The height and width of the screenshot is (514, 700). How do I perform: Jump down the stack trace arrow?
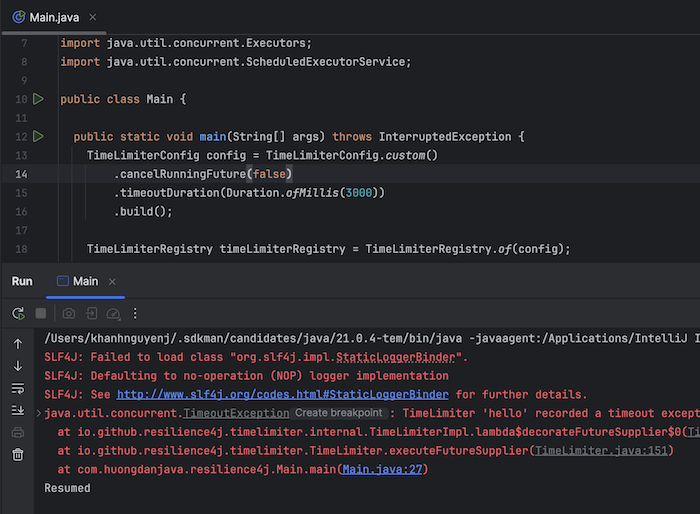click(18, 366)
